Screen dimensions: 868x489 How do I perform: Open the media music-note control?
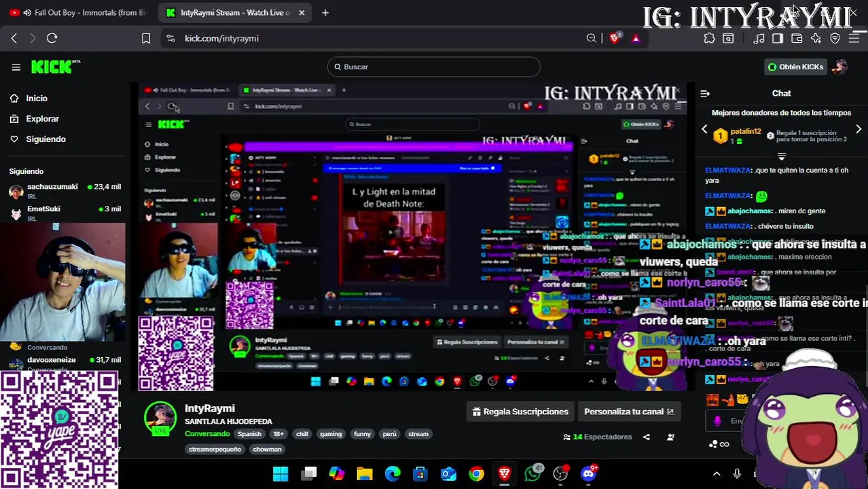pos(759,39)
